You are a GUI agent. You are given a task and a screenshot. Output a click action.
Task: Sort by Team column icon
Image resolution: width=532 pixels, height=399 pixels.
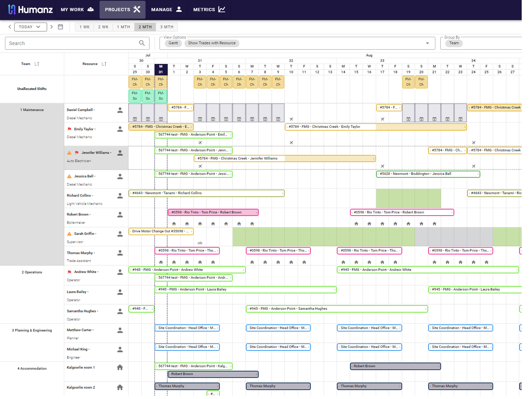[37, 64]
